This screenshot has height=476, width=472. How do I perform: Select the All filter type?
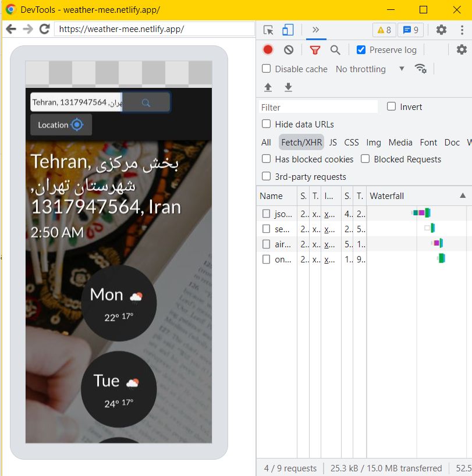point(266,143)
